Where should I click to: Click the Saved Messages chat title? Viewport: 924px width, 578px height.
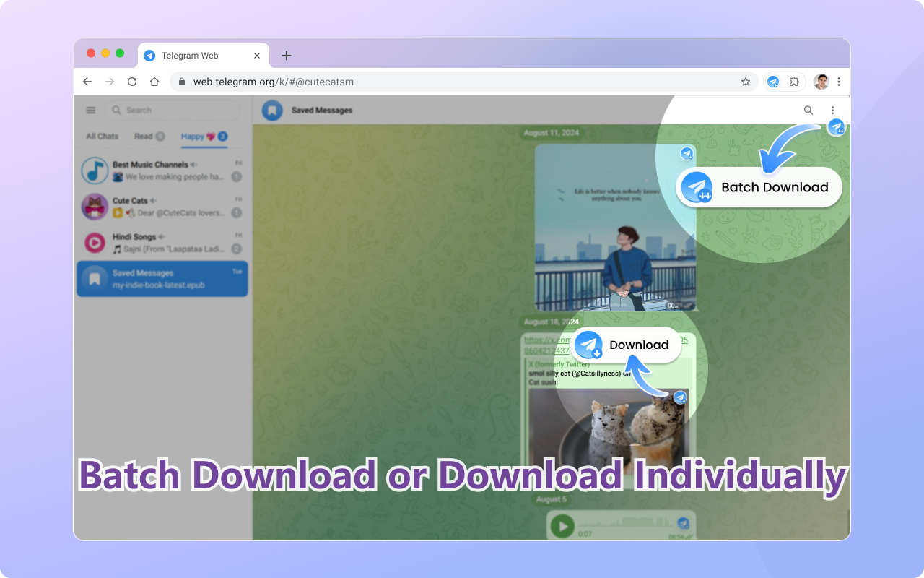[322, 111]
